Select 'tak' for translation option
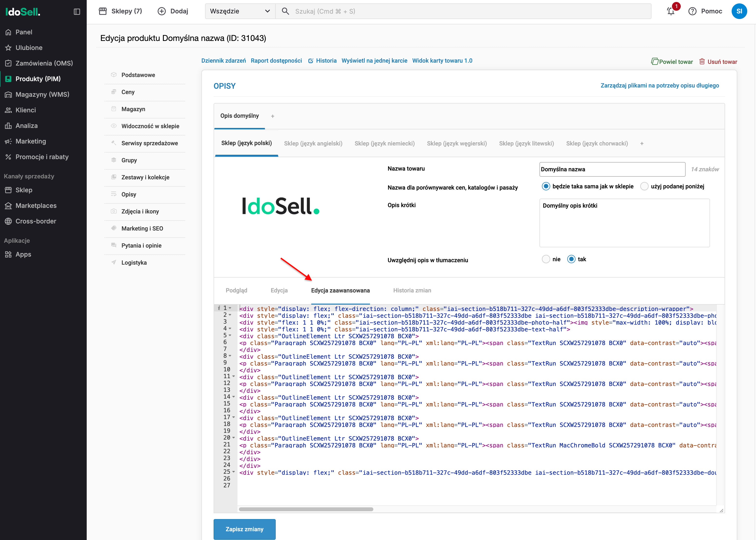The width and height of the screenshot is (756, 540). 571,259
